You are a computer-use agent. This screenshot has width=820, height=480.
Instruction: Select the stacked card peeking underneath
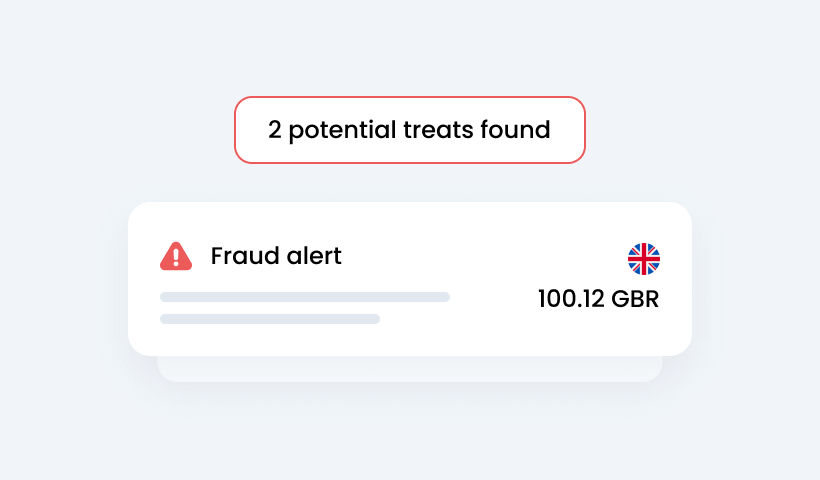pyautogui.click(x=410, y=369)
